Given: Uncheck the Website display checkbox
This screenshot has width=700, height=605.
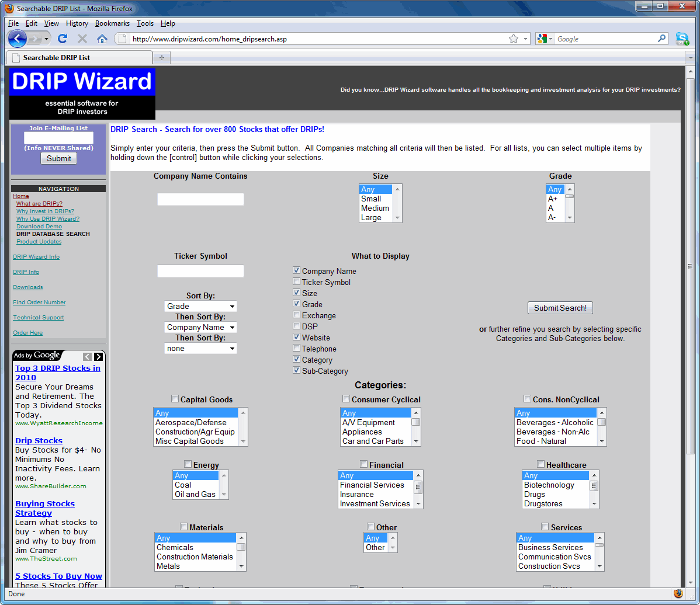Looking at the screenshot, I should pos(297,337).
